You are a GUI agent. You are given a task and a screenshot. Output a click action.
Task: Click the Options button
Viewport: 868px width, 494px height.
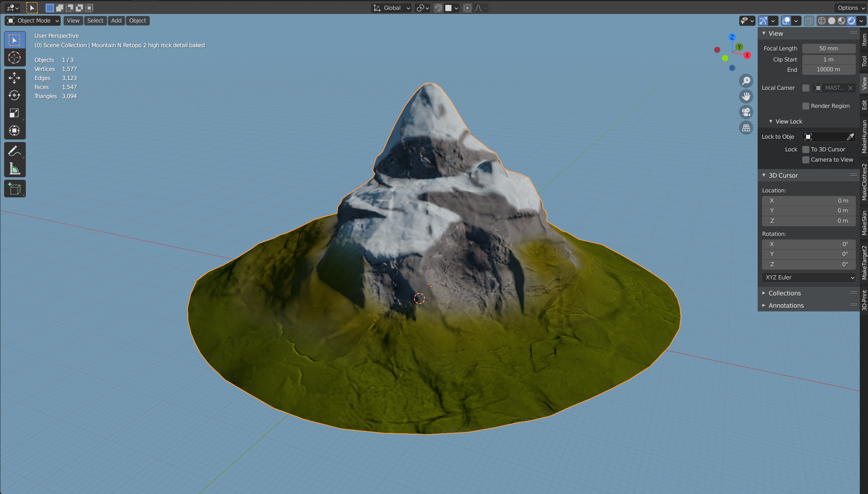pyautogui.click(x=851, y=8)
